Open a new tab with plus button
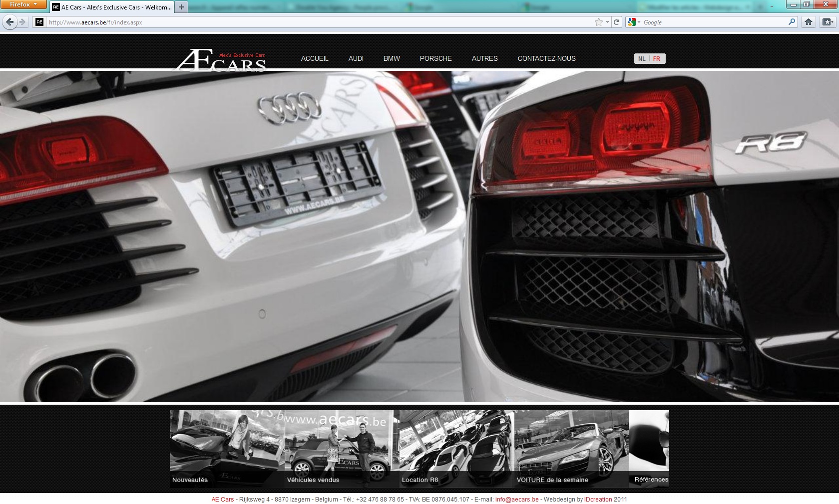 181,7
